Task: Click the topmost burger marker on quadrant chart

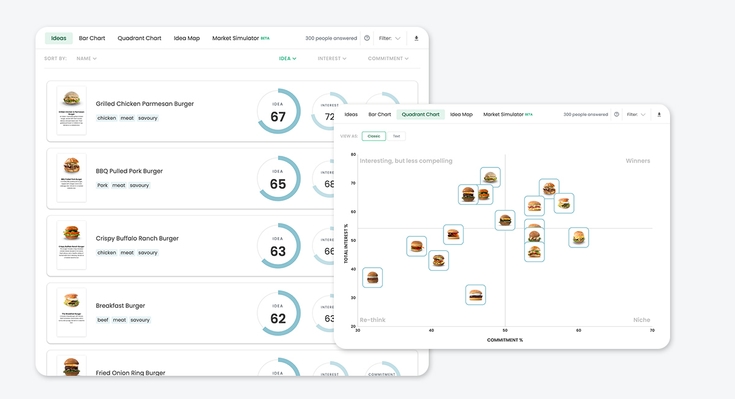Action: (490, 177)
